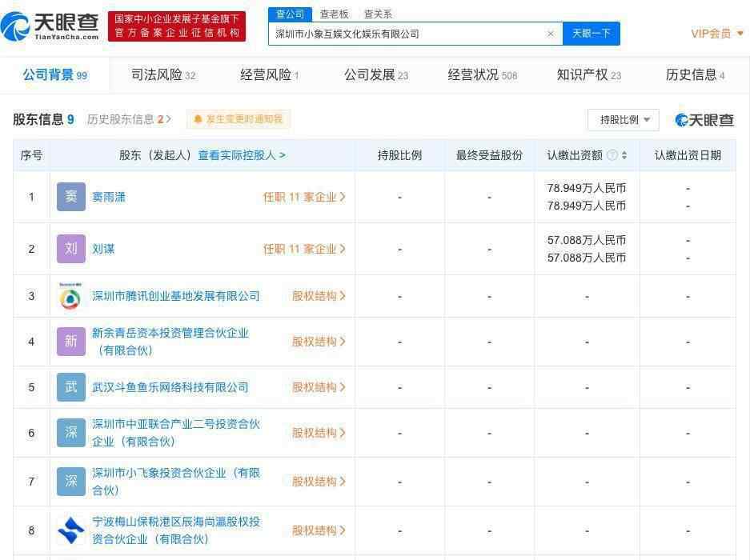The width and height of the screenshot is (750, 560).
Task: Click the TianYanCha logo in the header
Action: point(50,26)
